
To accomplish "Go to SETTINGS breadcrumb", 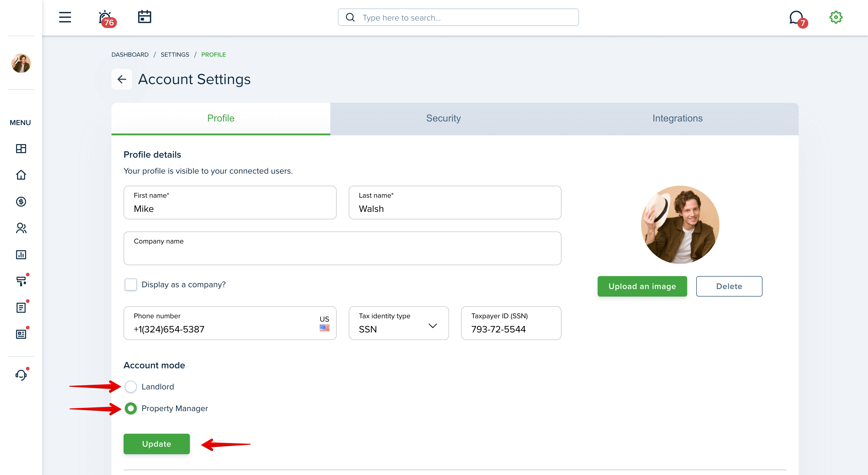I will (x=175, y=55).
